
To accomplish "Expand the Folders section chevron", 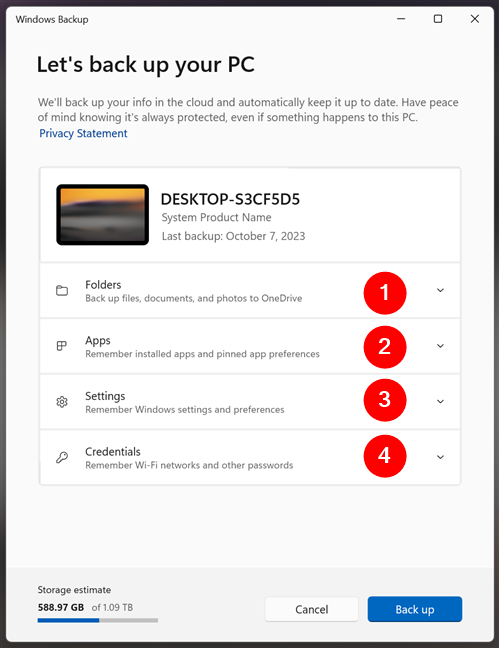I will 440,290.
